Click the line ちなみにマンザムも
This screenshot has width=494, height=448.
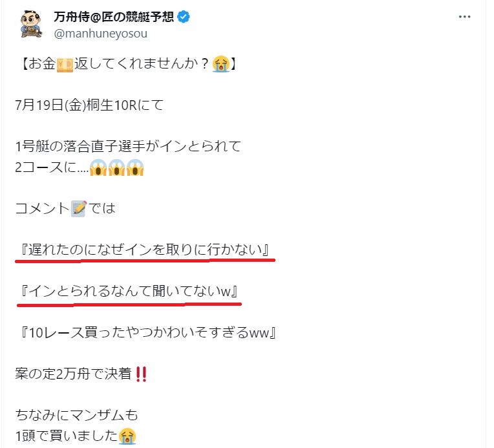[76, 415]
